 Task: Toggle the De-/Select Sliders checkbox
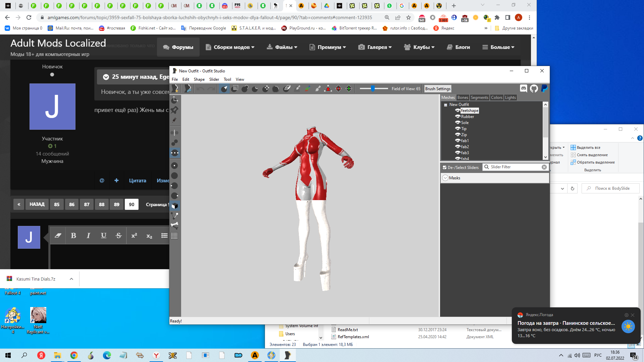(x=444, y=167)
